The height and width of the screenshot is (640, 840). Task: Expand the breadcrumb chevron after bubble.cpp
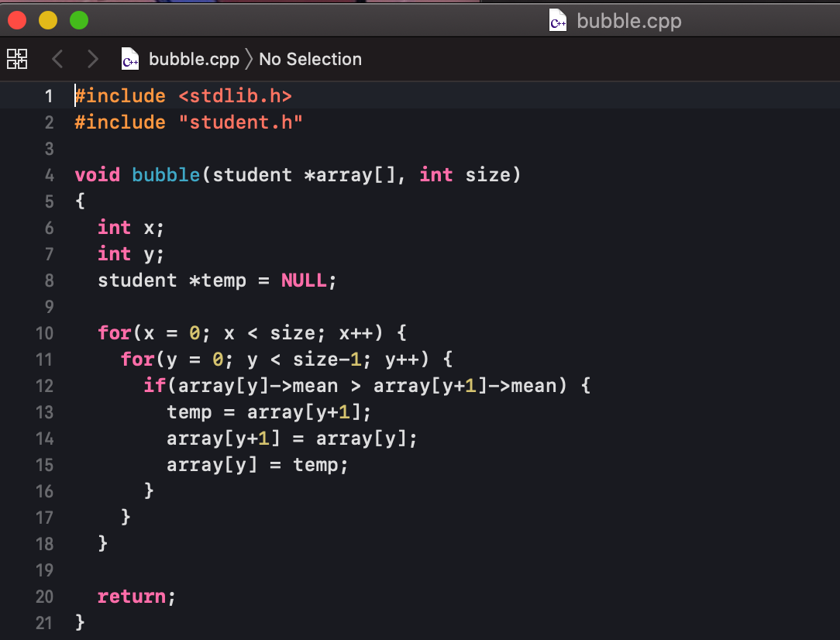pyautogui.click(x=248, y=59)
